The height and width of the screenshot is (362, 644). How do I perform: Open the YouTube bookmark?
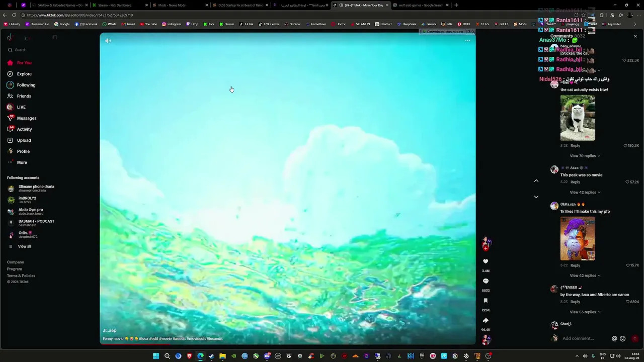pos(148,24)
